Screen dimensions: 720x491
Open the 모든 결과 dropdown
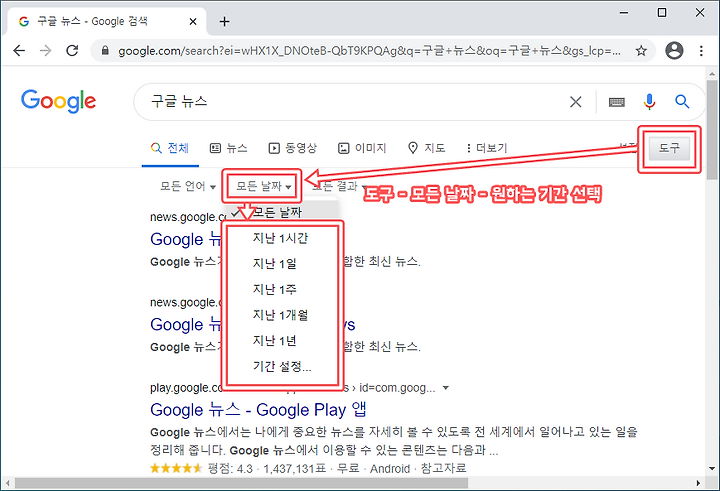(x=339, y=186)
